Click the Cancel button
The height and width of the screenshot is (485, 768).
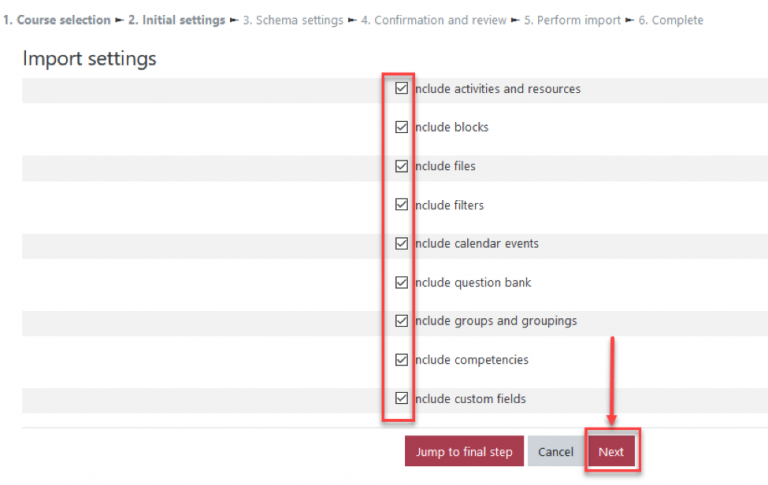[x=555, y=451]
